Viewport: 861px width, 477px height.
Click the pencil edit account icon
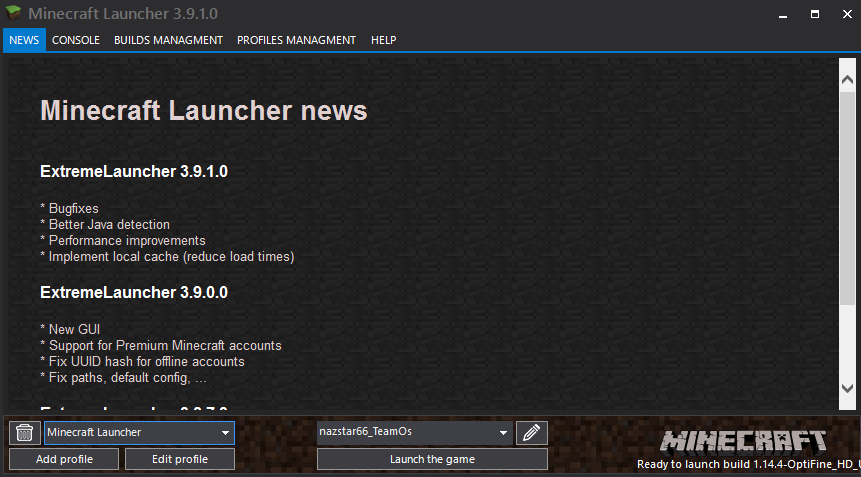pos(532,433)
